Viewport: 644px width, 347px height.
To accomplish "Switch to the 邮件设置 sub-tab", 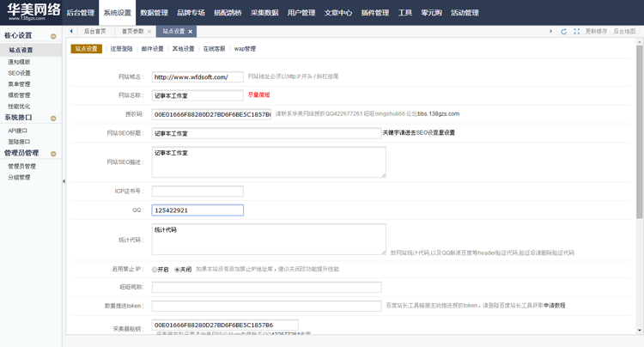I will pyautogui.click(x=152, y=49).
